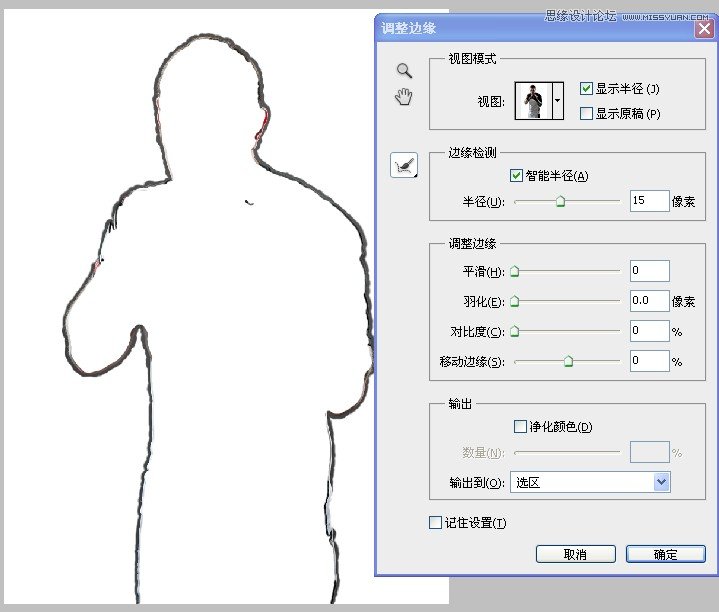Image resolution: width=719 pixels, height=612 pixels.
Task: Click the 平滑 value input field
Action: point(649,270)
